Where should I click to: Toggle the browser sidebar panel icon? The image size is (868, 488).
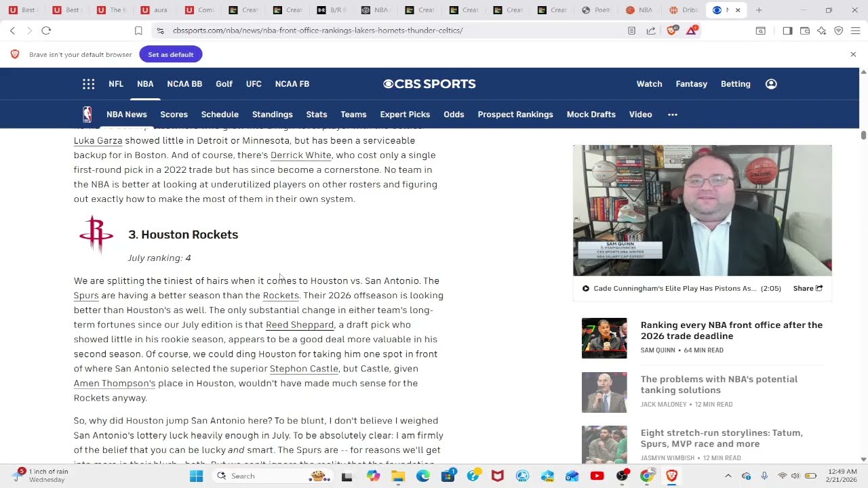click(x=787, y=30)
